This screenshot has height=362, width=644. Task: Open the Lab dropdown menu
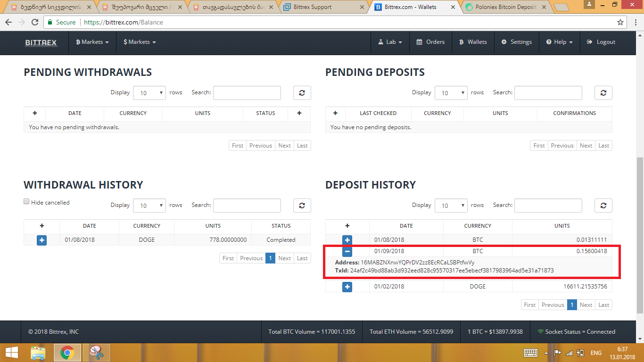pyautogui.click(x=390, y=42)
